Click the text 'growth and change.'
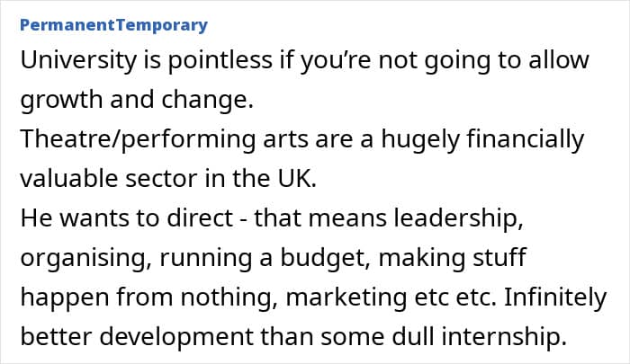Image resolution: width=630 pixels, height=364 pixels. click(135, 101)
